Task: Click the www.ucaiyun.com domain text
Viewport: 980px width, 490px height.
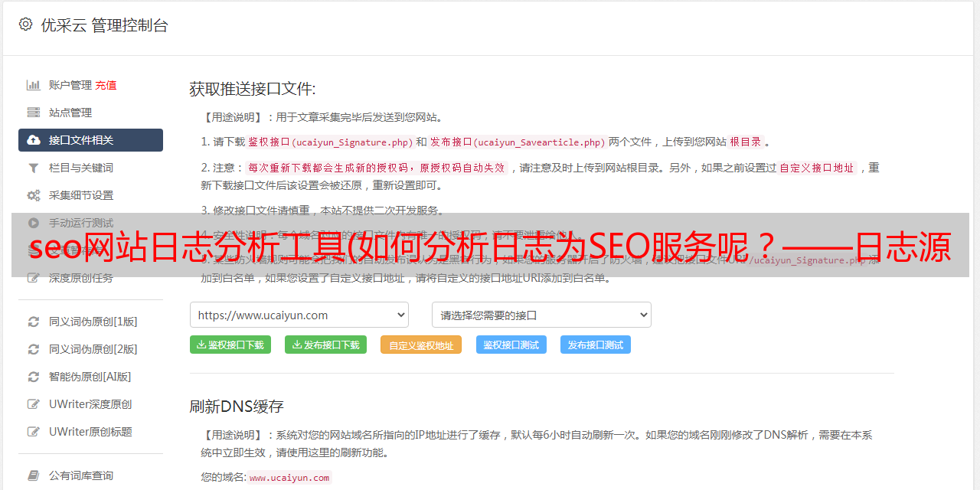Action: [x=289, y=477]
